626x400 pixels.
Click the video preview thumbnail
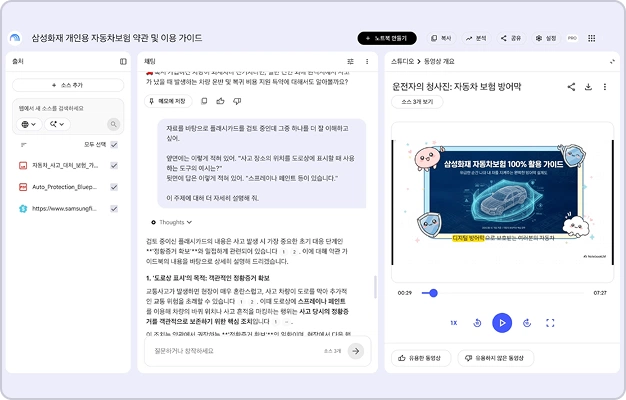pyautogui.click(x=503, y=202)
